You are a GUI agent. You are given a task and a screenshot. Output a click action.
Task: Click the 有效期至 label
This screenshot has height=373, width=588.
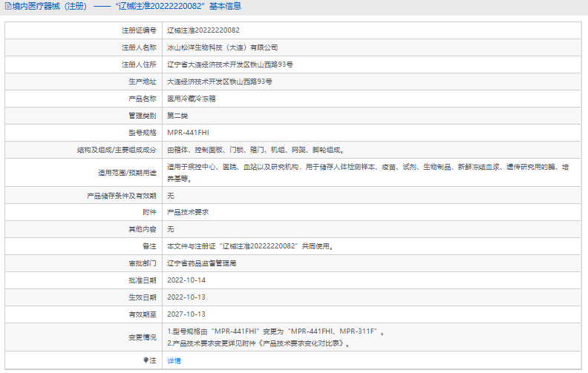tap(143, 314)
